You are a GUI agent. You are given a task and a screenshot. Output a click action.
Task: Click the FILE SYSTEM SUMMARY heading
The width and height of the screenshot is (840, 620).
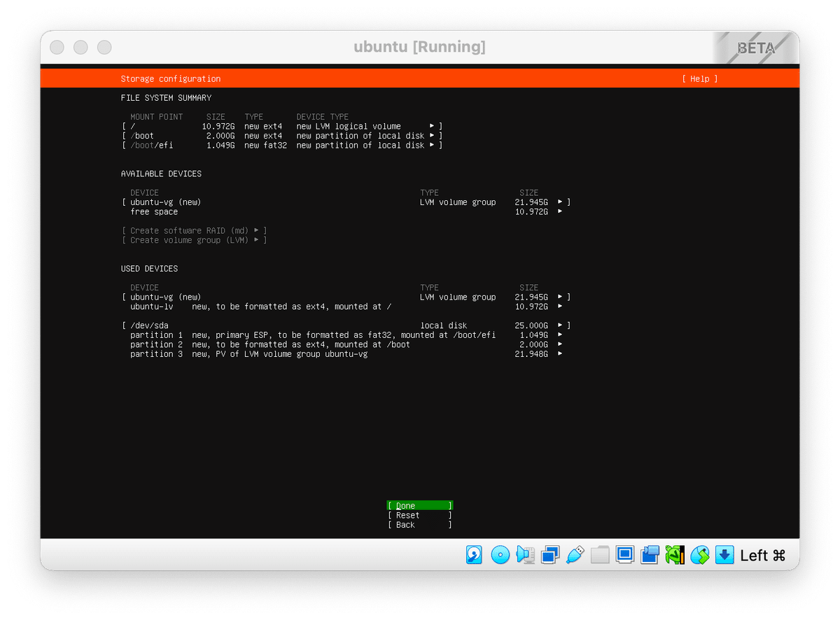pos(166,98)
